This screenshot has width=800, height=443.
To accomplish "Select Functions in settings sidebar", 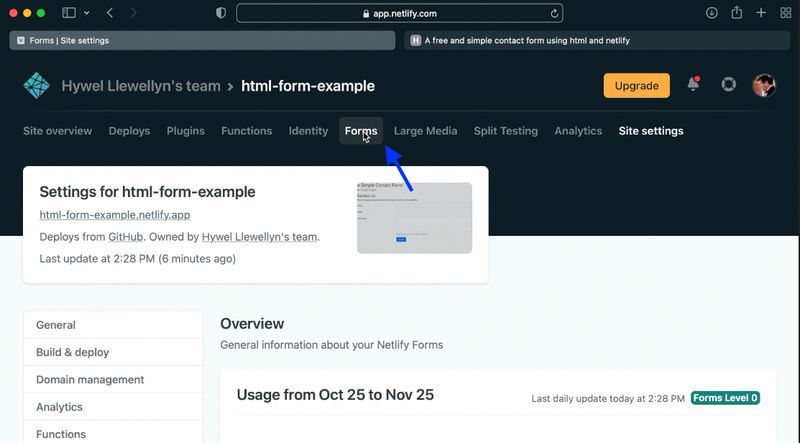I will 113,433.
